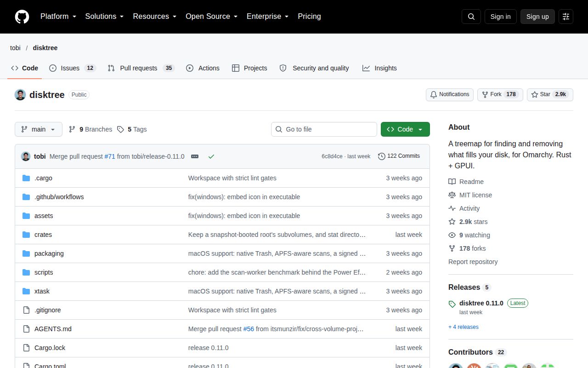Image resolution: width=588 pixels, height=368 pixels.
Task: Click the Notifications bell button
Action: point(450,95)
